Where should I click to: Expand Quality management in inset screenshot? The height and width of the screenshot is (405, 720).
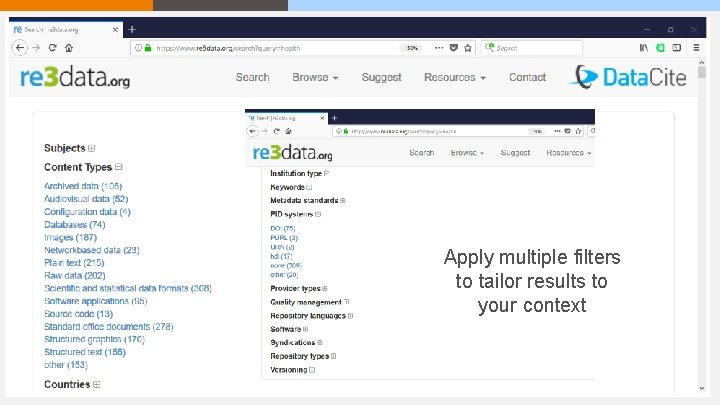pyautogui.click(x=347, y=302)
